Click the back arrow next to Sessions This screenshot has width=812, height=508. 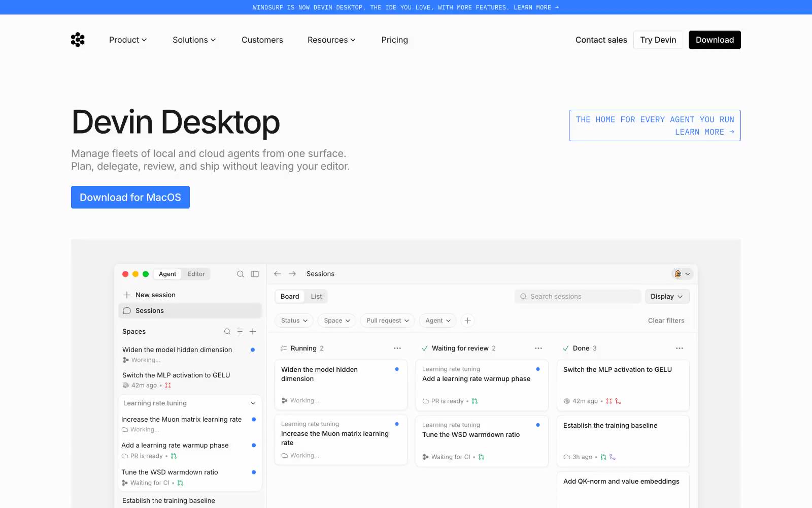coord(278,274)
